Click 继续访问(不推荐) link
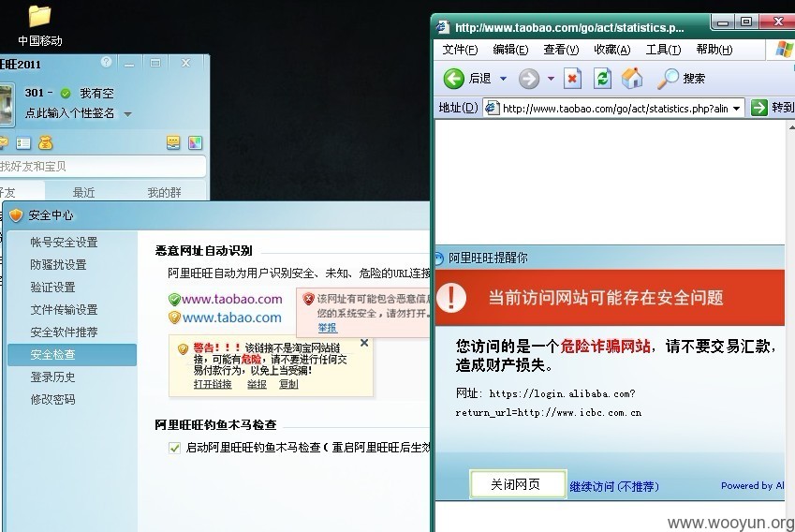 point(614,486)
